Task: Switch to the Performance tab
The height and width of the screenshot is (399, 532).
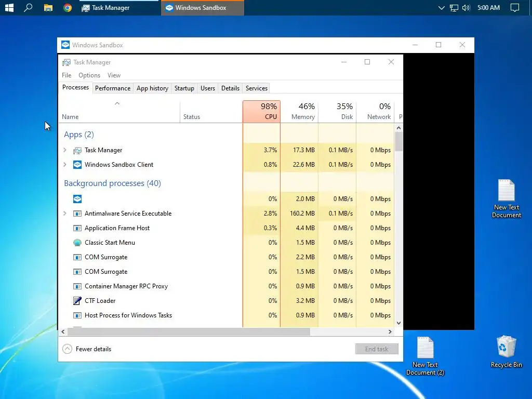Action: click(x=113, y=88)
